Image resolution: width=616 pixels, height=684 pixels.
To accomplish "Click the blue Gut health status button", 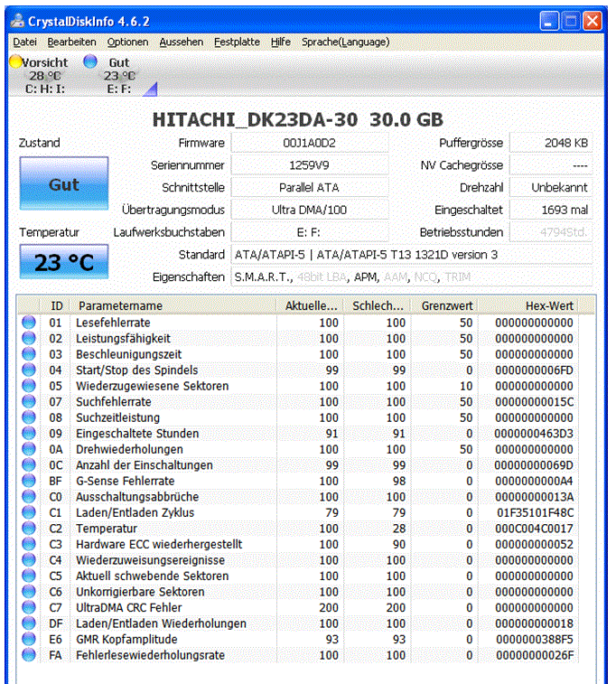I will 63,183.
